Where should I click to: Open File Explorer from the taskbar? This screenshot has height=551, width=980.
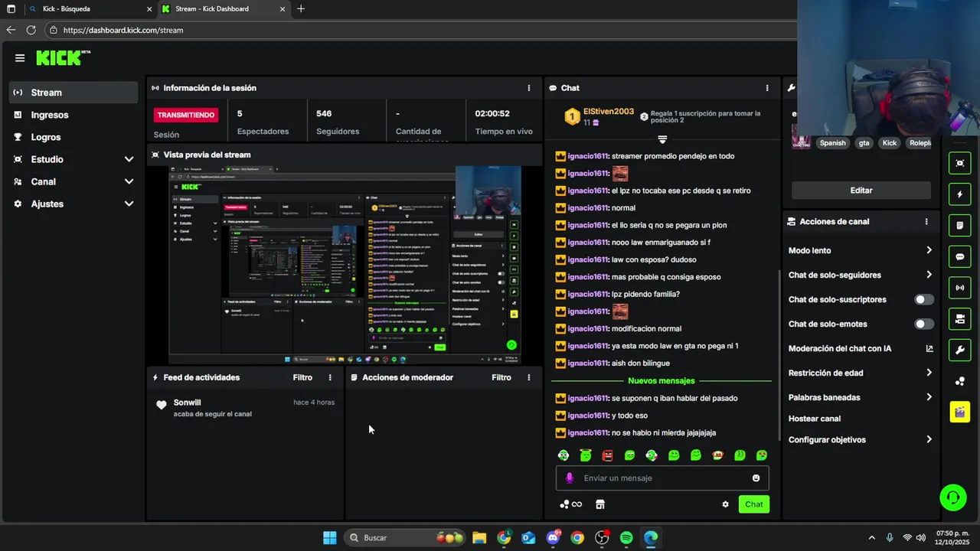[479, 538]
